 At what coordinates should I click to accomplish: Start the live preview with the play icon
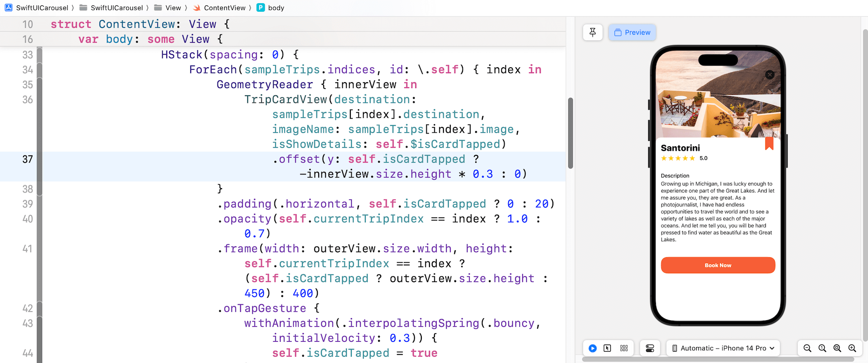[593, 348]
